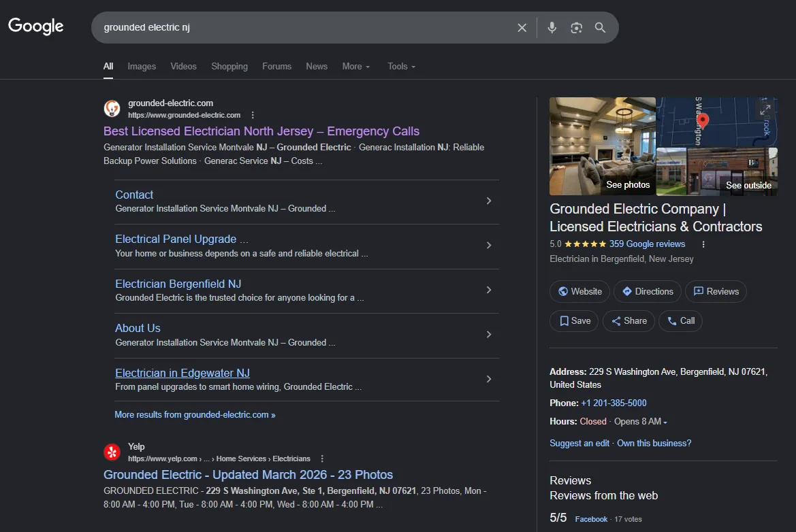796x532 pixels.
Task: Switch to the News tab
Action: tap(317, 67)
